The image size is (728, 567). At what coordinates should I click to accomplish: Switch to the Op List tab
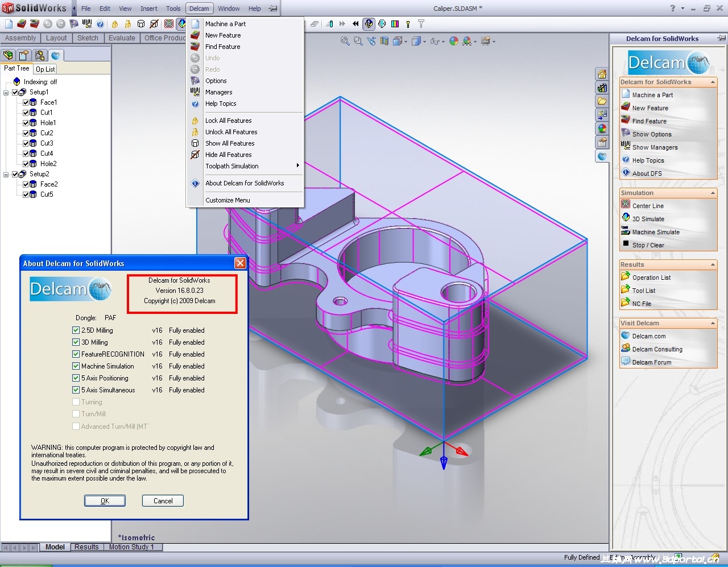click(45, 69)
